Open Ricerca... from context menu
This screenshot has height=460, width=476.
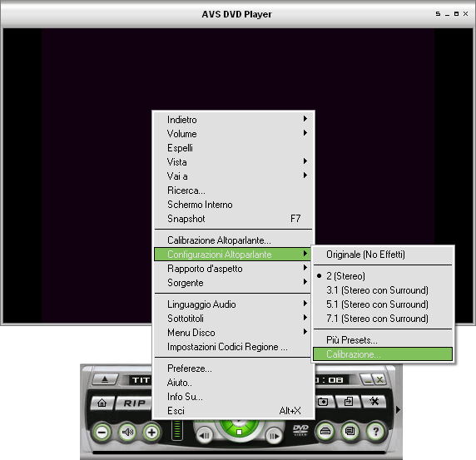233,190
